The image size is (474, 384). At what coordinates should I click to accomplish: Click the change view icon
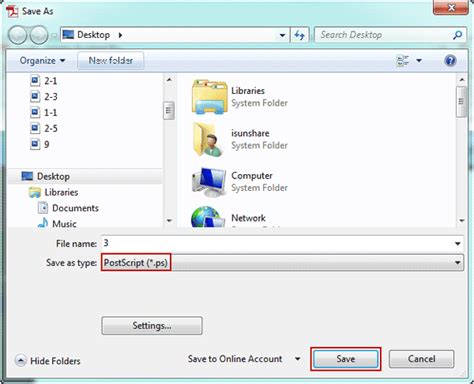pyautogui.click(x=403, y=61)
